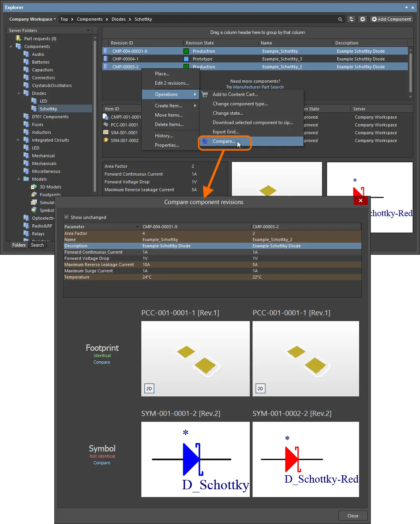Click the red D_Schottky-Red symbol preview in dialog
The width and height of the screenshot is (420, 524).
pos(306,459)
